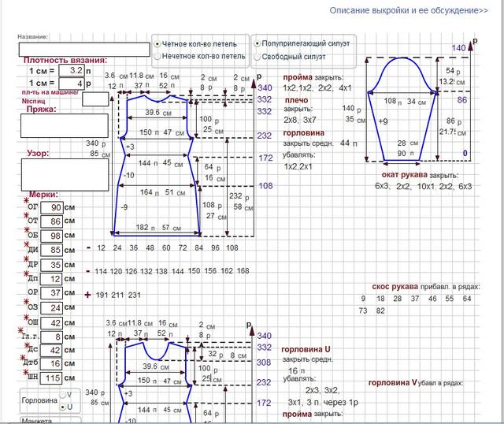Choose Полуприлегающий силуэт radio button
The height and width of the screenshot is (424, 504).
[x=257, y=43]
